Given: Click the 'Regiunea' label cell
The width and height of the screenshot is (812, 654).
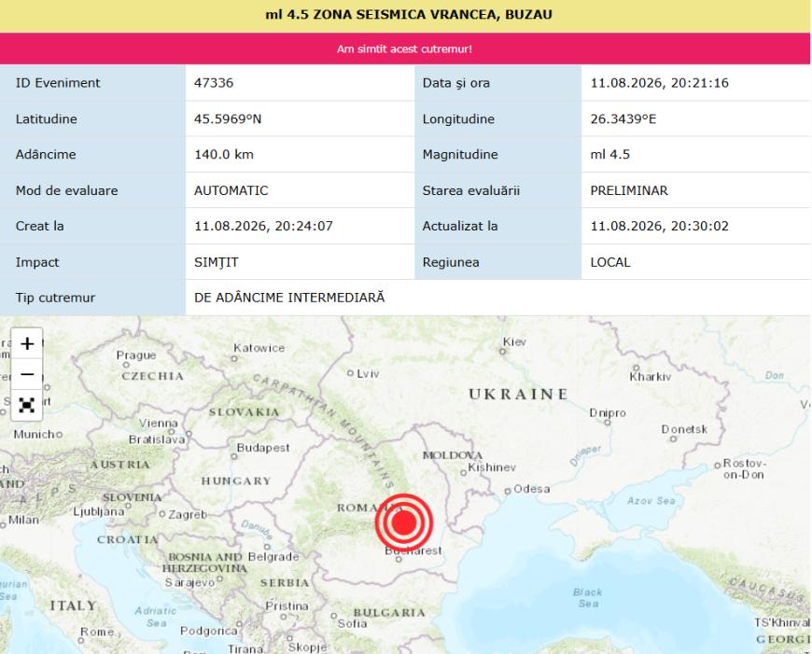Looking at the screenshot, I should click(497, 262).
